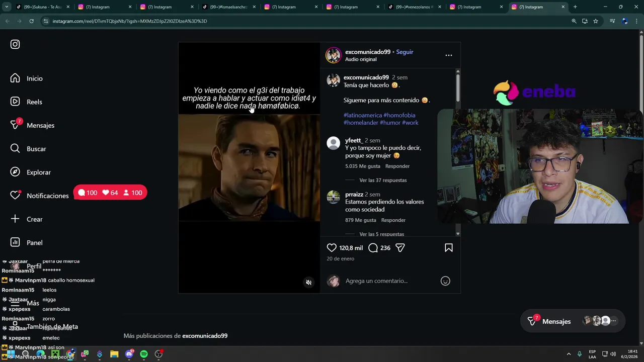Open Spotify from the taskbar
The width and height of the screenshot is (644, 362).
[144, 354]
